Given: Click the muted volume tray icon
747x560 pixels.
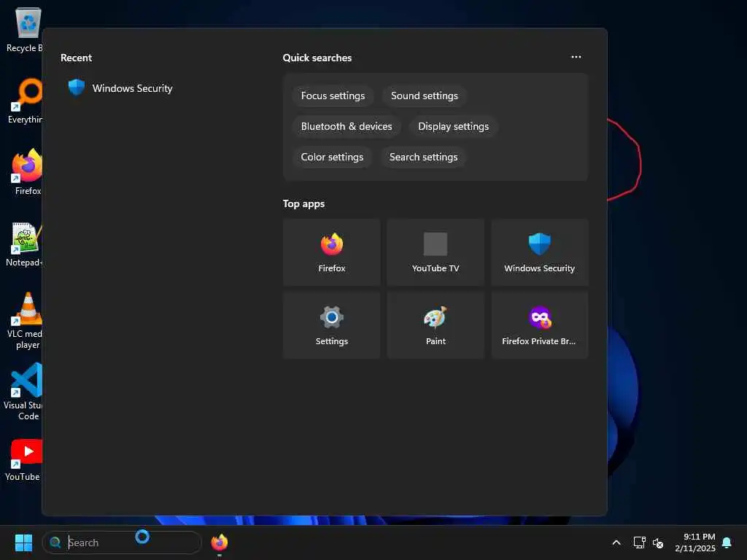Looking at the screenshot, I should [658, 542].
